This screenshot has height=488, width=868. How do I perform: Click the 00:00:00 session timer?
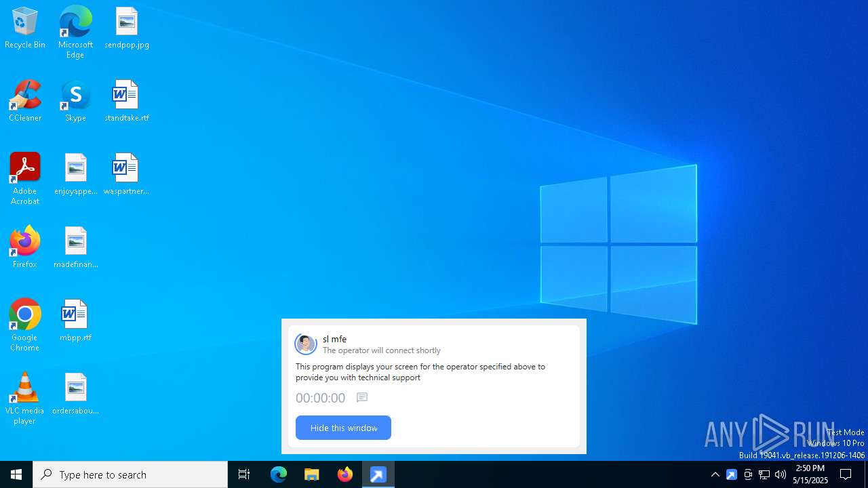tap(320, 398)
